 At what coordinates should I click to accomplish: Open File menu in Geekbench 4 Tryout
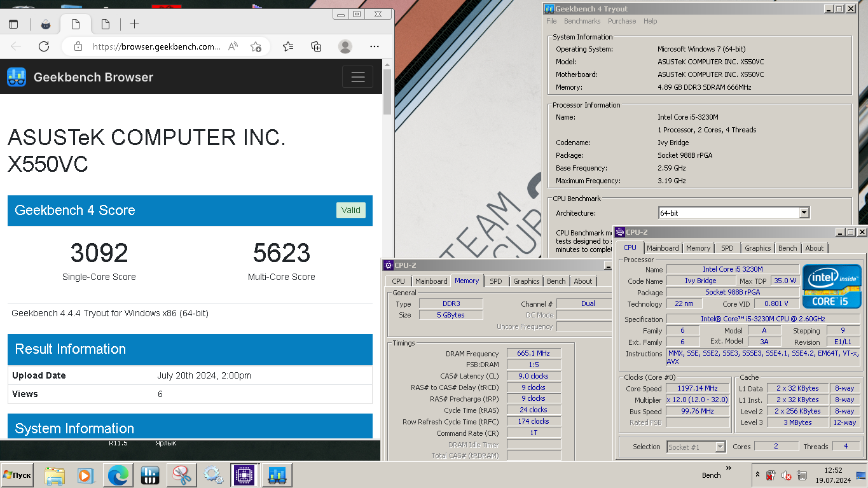pos(551,21)
